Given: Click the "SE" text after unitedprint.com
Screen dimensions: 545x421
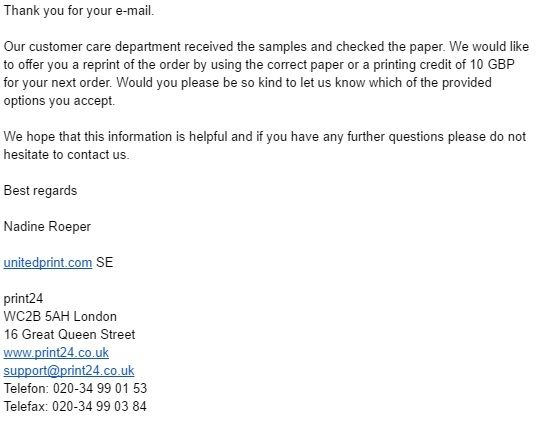Looking at the screenshot, I should click(x=105, y=262).
